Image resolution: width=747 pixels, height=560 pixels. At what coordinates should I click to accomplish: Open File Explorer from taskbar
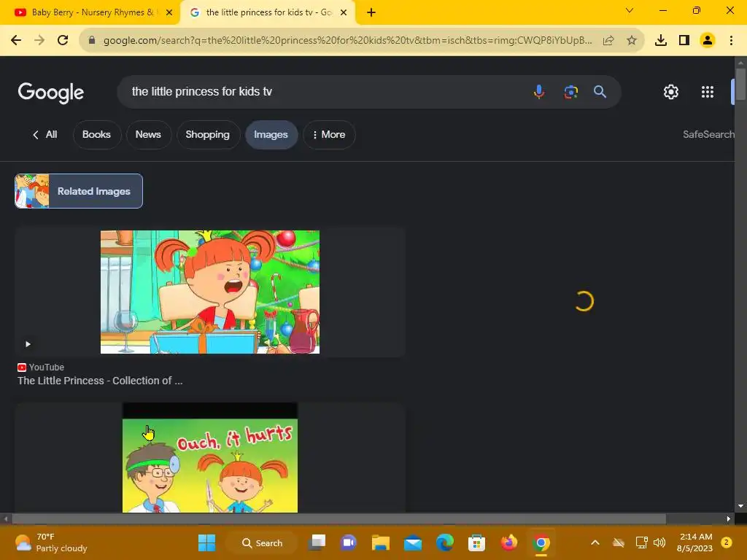pos(381,542)
